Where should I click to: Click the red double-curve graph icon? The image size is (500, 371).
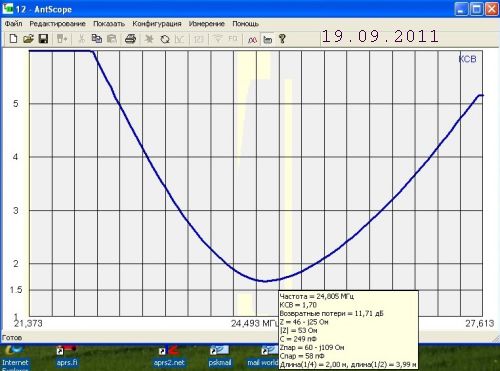click(x=252, y=40)
